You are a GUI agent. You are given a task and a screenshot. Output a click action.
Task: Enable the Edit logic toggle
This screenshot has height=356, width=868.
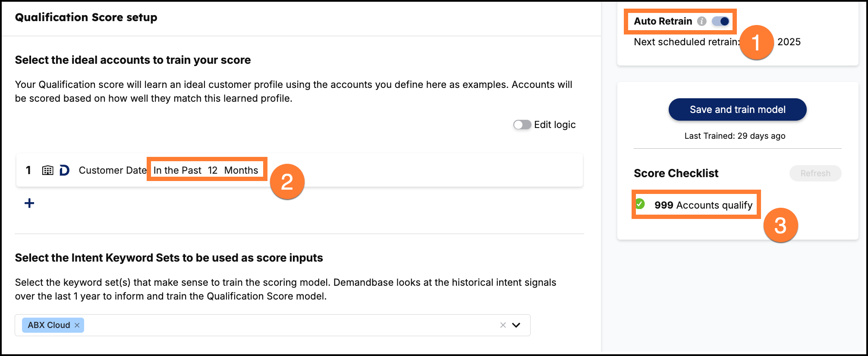pos(522,125)
